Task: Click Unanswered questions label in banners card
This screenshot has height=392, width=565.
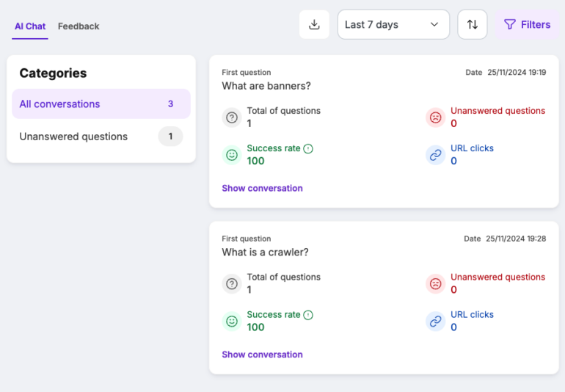Action: click(x=497, y=111)
